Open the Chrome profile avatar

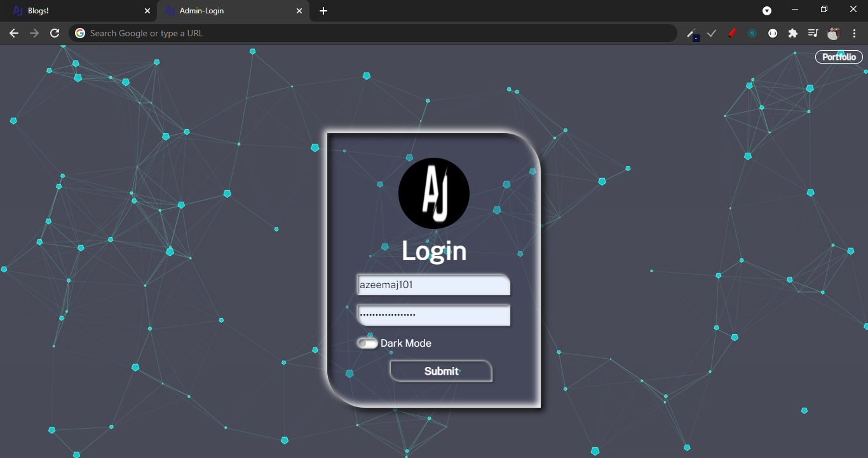click(x=834, y=33)
